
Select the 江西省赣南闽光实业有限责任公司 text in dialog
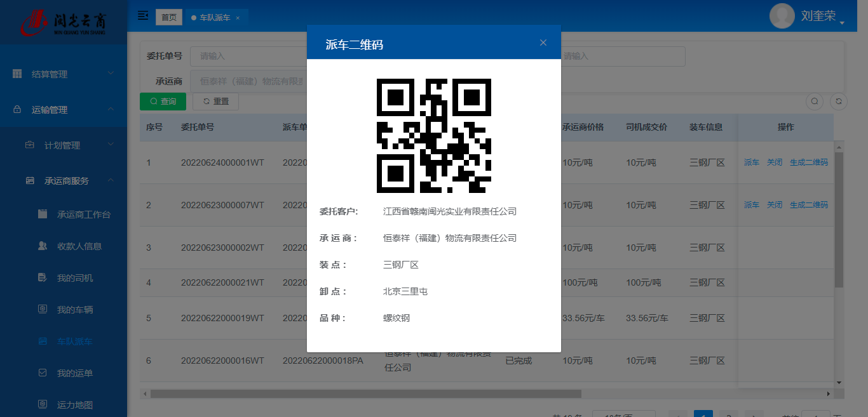point(450,211)
